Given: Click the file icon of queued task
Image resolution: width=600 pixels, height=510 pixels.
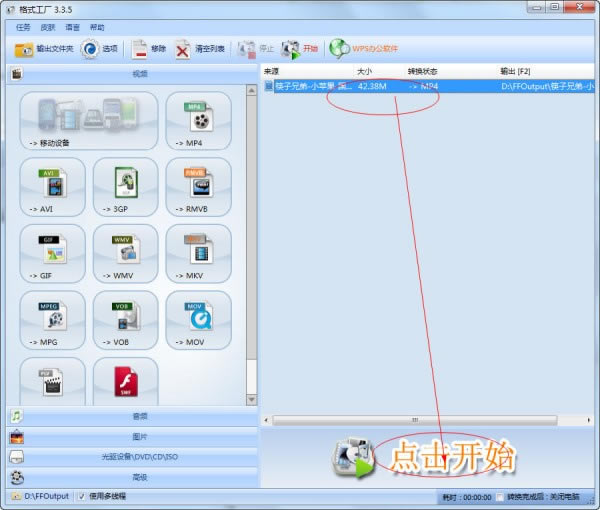Looking at the screenshot, I should 269,86.
